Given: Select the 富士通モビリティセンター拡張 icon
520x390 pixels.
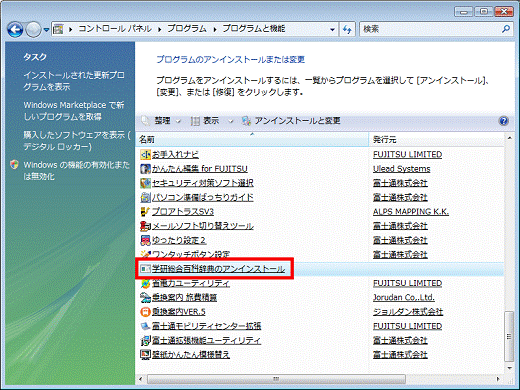Looking at the screenshot, I should (145, 326).
